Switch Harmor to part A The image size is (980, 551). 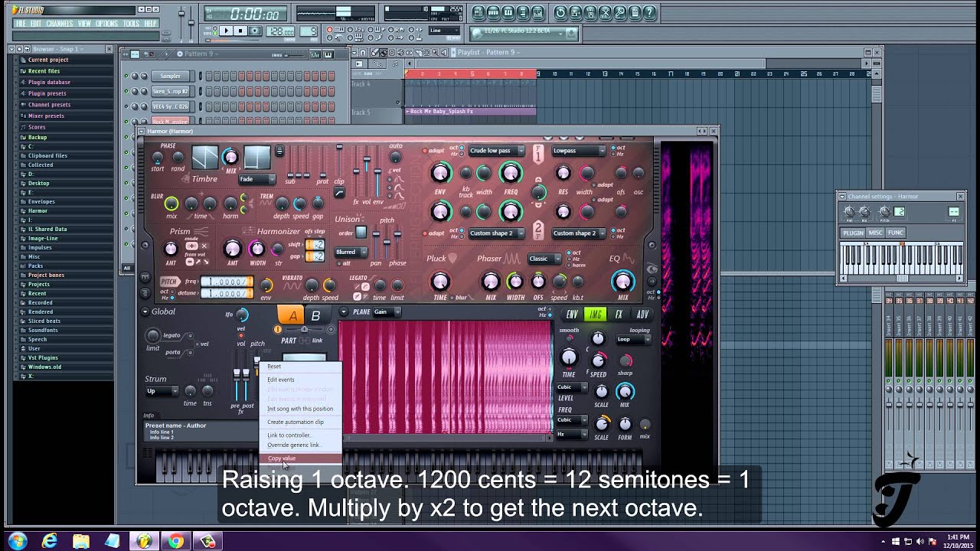point(292,315)
